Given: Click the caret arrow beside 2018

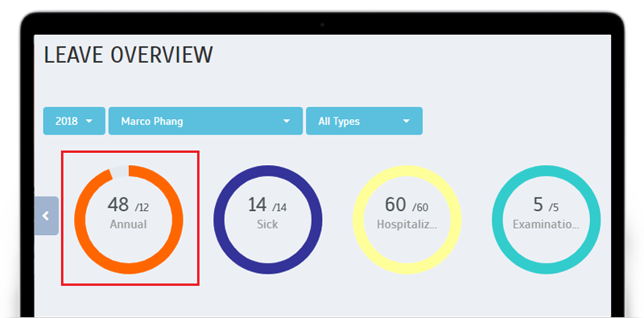Looking at the screenshot, I should pos(89,122).
